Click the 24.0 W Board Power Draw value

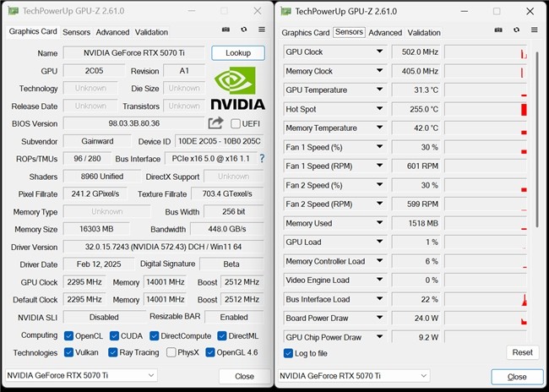coord(416,318)
